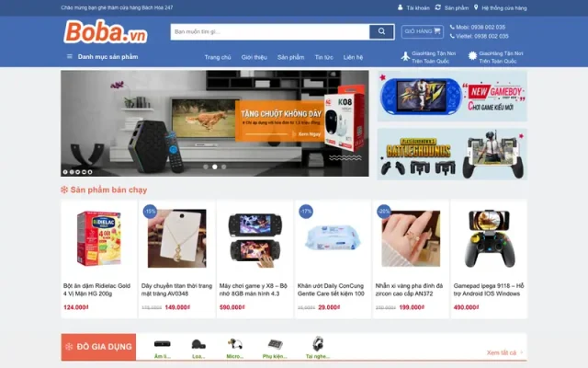Select the Âm li category icon

tap(163, 344)
